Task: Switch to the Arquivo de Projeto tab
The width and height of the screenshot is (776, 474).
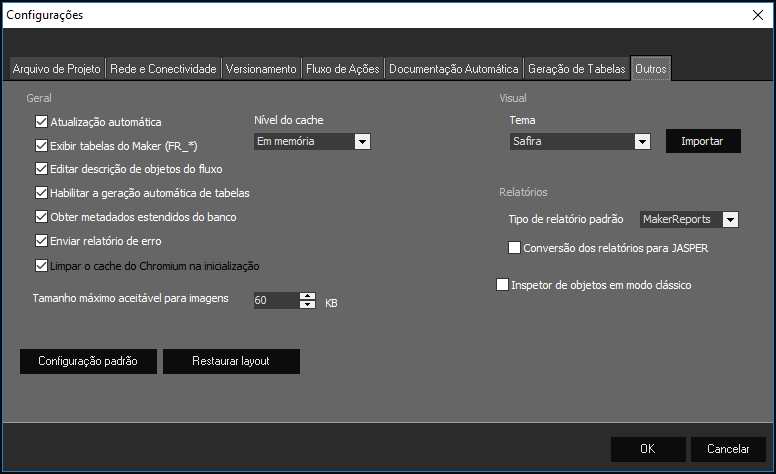Action: point(57,69)
